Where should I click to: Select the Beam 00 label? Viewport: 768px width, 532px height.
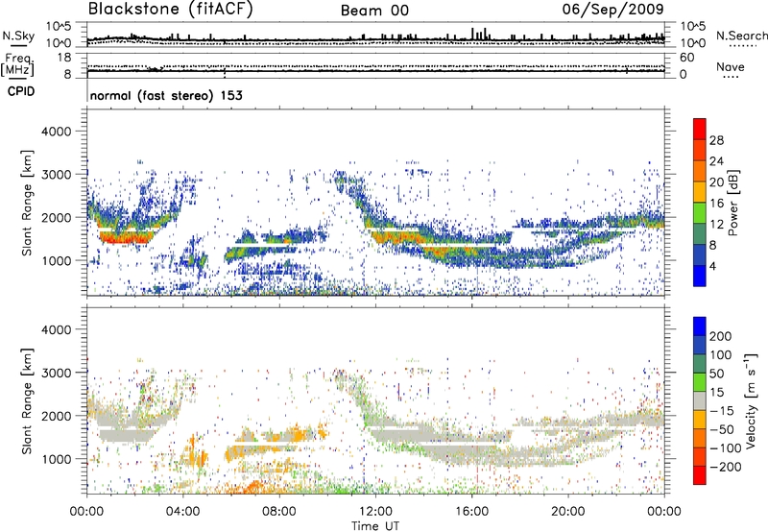click(374, 11)
